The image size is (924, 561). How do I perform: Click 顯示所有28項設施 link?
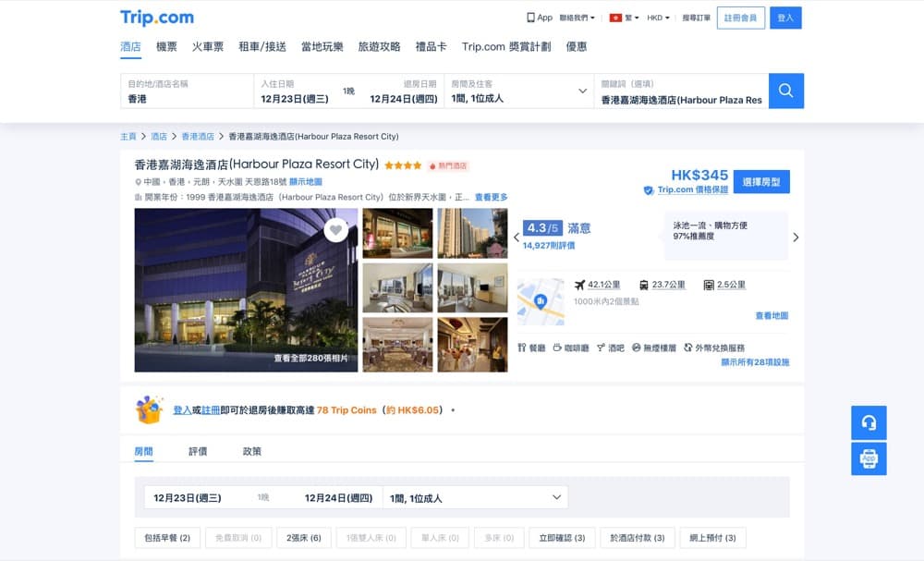(x=755, y=362)
